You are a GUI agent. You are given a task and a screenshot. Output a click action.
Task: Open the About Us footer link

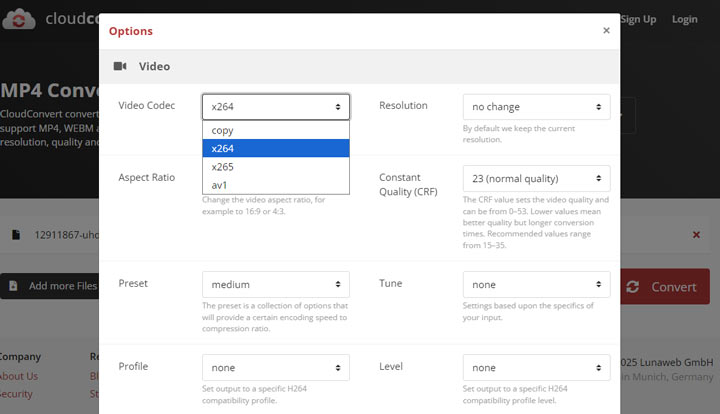pyautogui.click(x=19, y=376)
